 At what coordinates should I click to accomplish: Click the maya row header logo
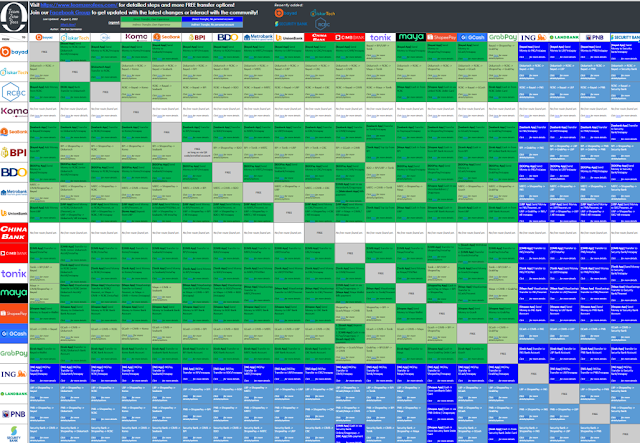pos(14,293)
